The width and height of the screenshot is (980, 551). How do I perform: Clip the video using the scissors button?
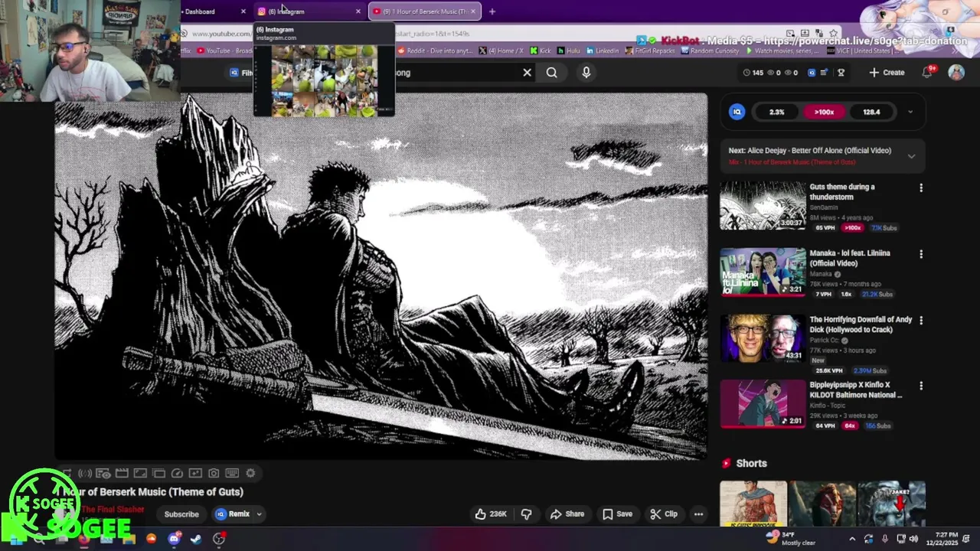[x=664, y=514]
